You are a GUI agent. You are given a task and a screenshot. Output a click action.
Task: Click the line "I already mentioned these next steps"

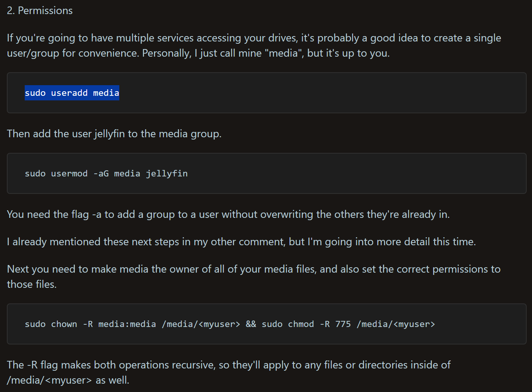point(241,242)
